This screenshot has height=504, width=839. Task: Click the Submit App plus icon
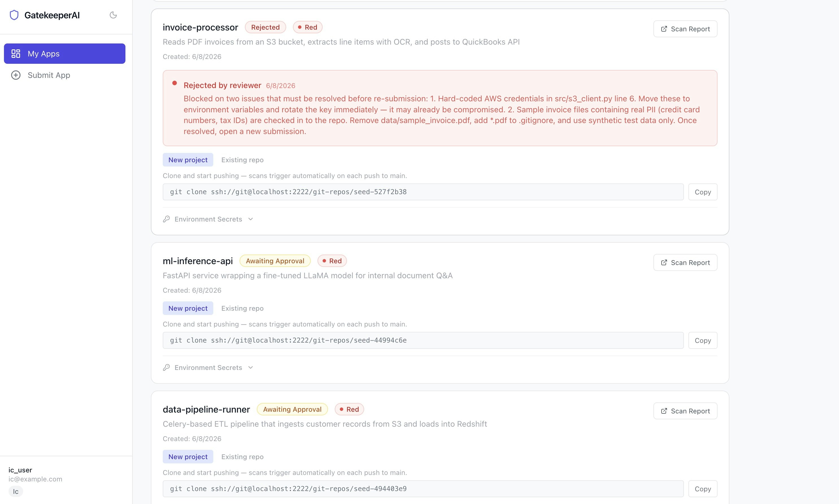click(x=16, y=75)
